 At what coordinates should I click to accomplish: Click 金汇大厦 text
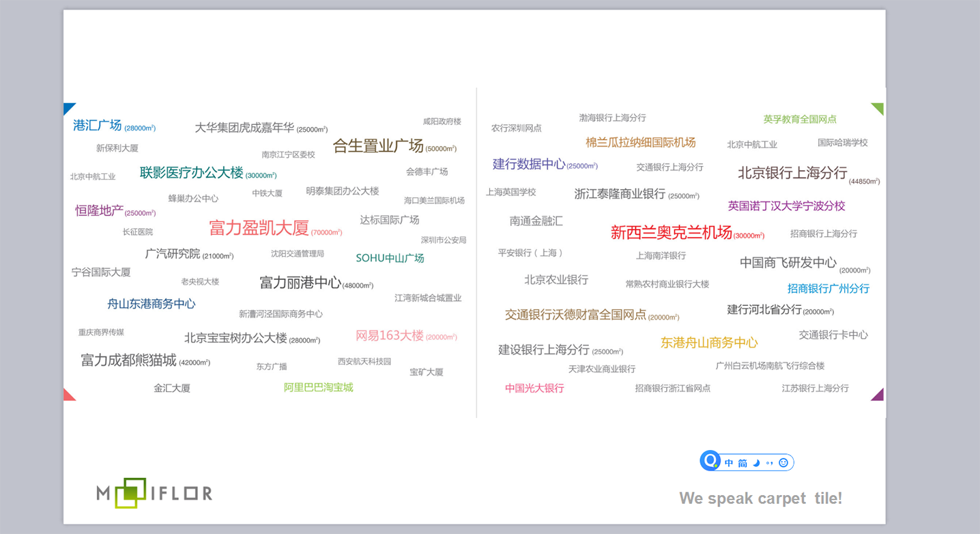pos(172,388)
